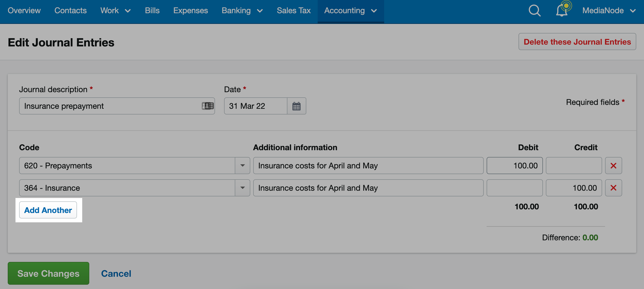Expand the 620 - Prepayments code dropdown
644x289 pixels.
pos(242,166)
